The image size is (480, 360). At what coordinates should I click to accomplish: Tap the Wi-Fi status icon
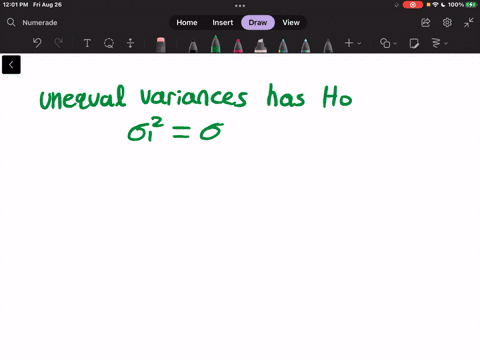pos(435,5)
